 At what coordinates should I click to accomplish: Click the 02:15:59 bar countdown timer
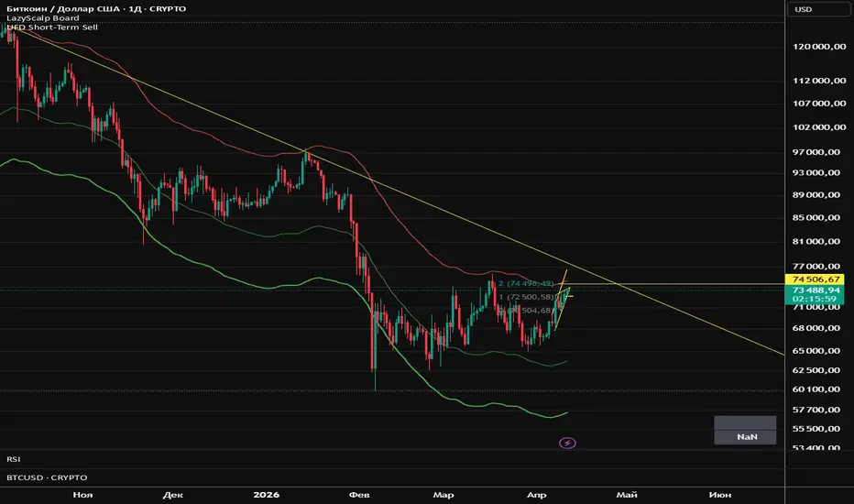[x=815, y=299]
